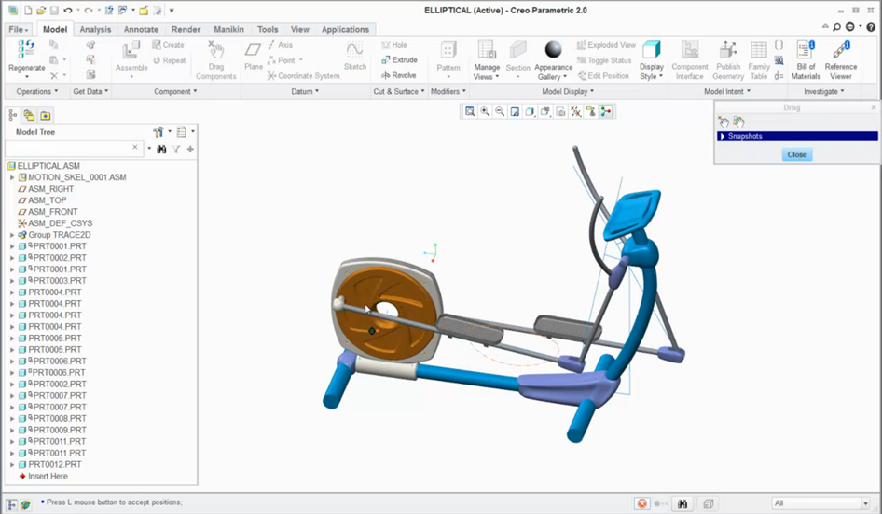The image size is (882, 514).
Task: Zoom out using graphics toolbar
Action: click(500, 111)
